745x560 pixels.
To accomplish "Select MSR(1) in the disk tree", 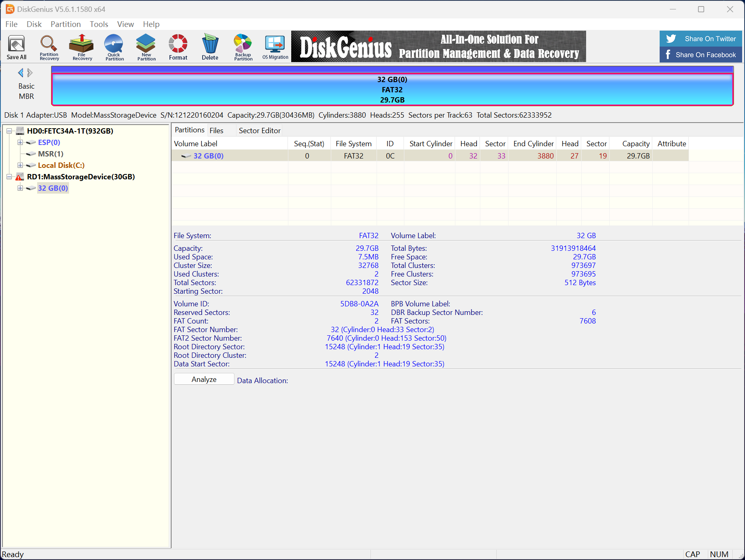I will click(x=51, y=154).
